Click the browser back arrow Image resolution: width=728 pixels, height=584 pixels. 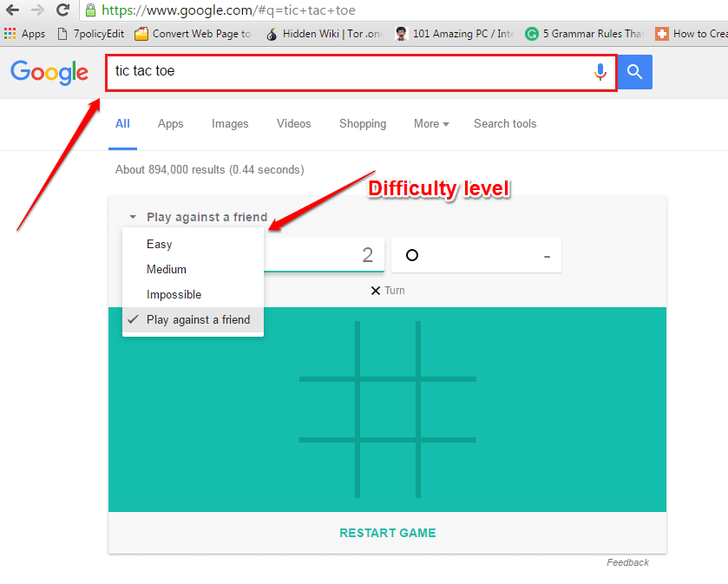(12, 10)
